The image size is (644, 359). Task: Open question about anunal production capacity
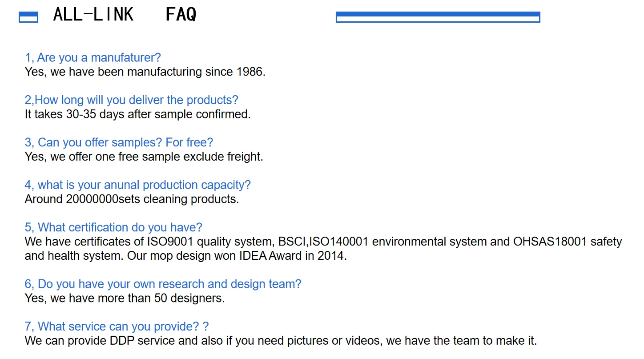coord(137,185)
